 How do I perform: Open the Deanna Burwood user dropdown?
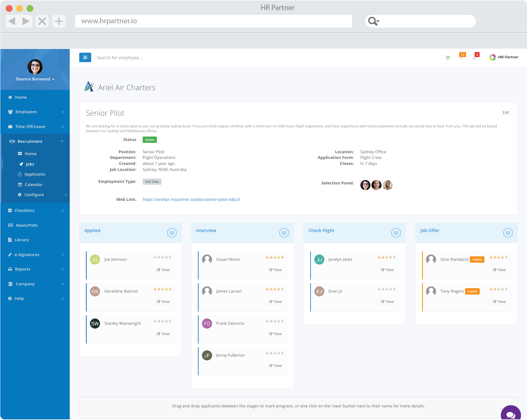(35, 79)
